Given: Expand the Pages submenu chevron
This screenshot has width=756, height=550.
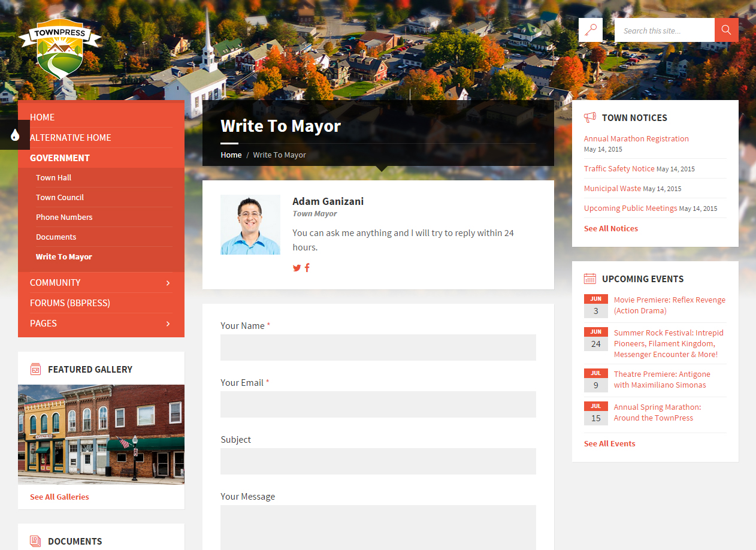Looking at the screenshot, I should tap(168, 324).
